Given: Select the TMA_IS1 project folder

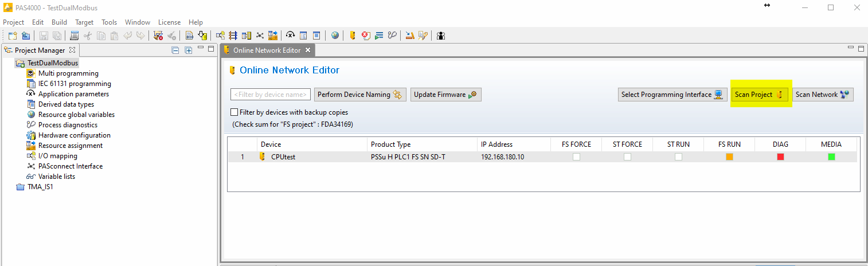Looking at the screenshot, I should coord(40,187).
